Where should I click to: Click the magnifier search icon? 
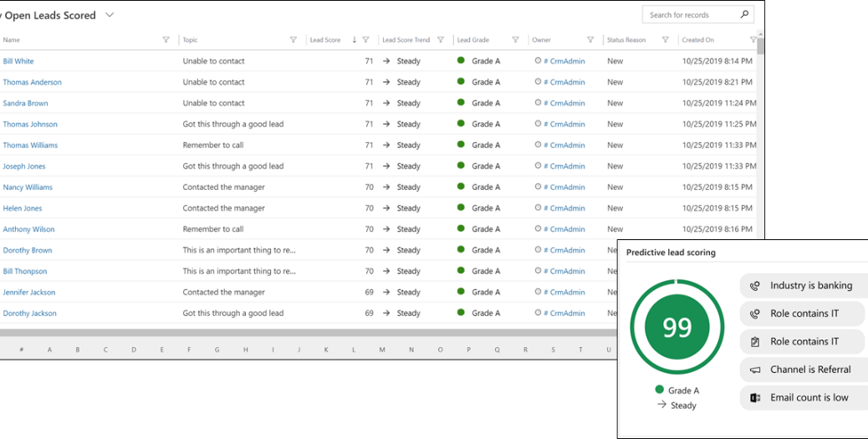click(744, 14)
